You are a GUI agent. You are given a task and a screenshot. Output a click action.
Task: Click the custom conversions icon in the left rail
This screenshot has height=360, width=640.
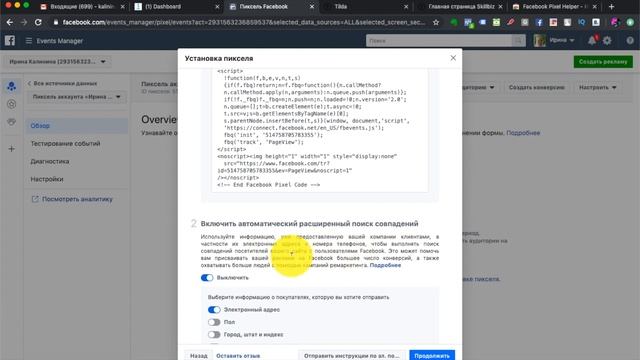pyautogui.click(x=11, y=104)
